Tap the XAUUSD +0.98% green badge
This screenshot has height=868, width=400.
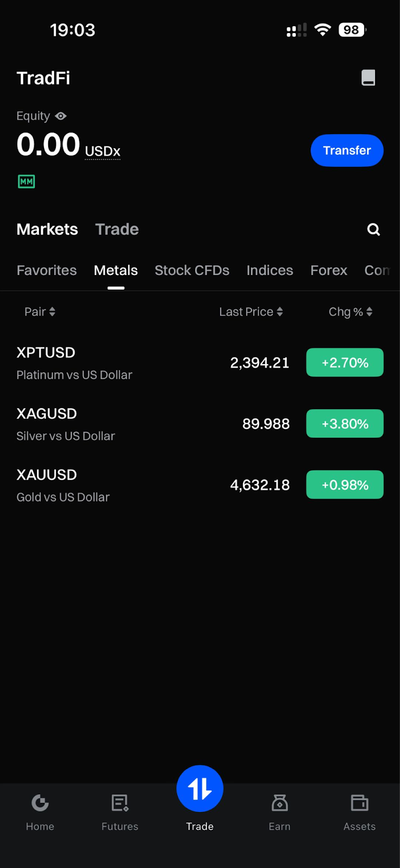click(345, 485)
